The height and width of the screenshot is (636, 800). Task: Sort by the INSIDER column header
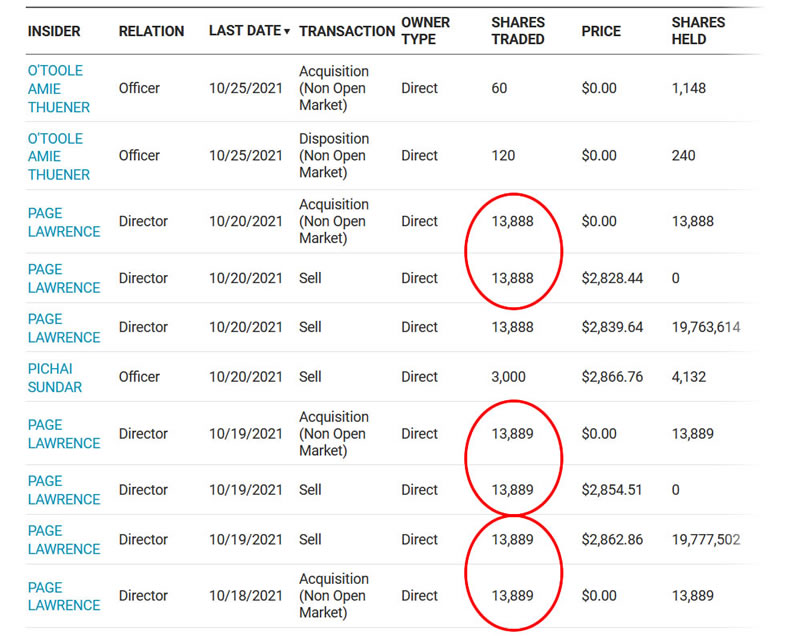click(x=54, y=31)
